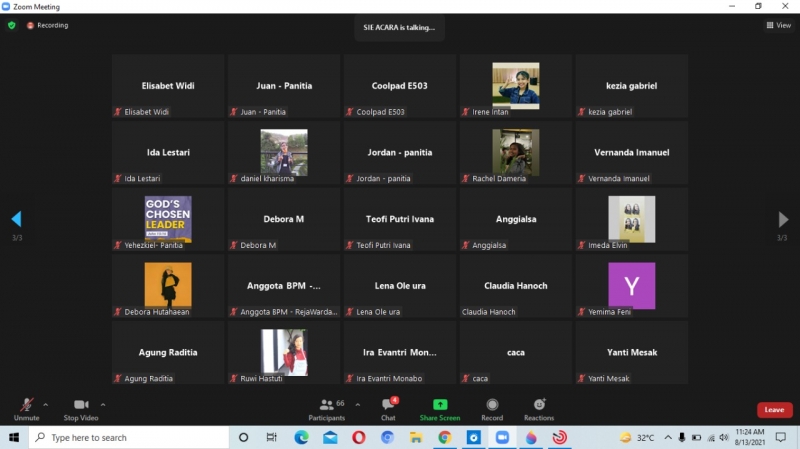Click the Share Screen icon
The image size is (800, 449).
click(440, 408)
